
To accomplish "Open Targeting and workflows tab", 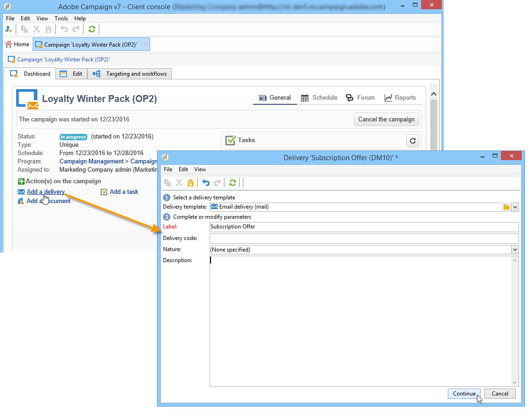I will pos(130,74).
